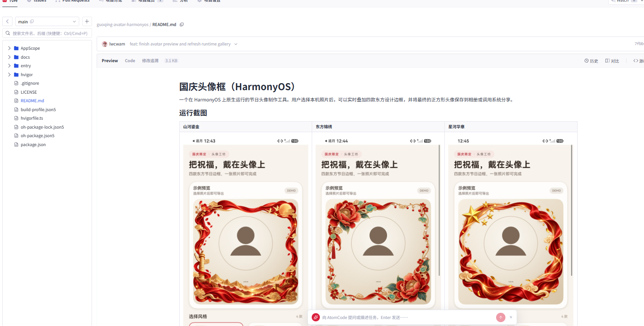Screen dimensions: 644x326
Task: Add a new file with plus button
Action: [x=87, y=21]
